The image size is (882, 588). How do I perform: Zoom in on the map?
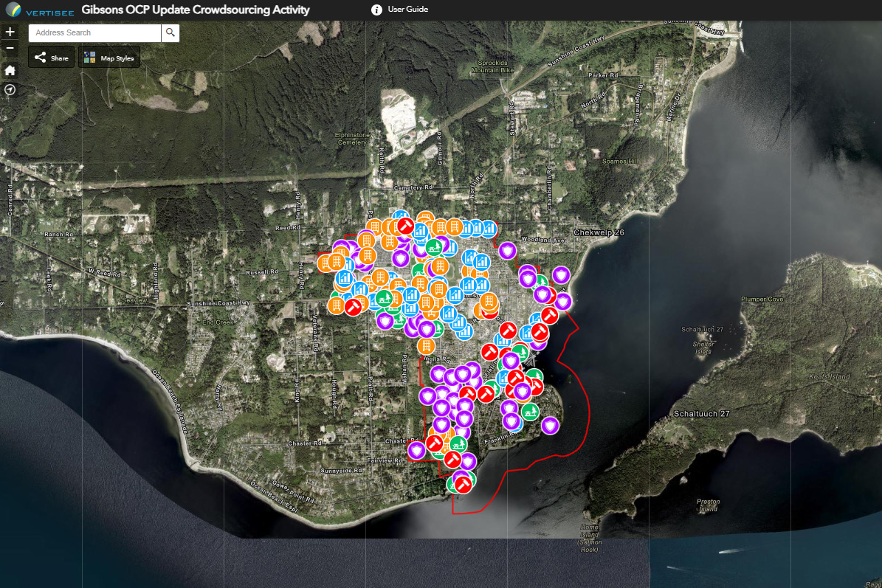[x=10, y=32]
